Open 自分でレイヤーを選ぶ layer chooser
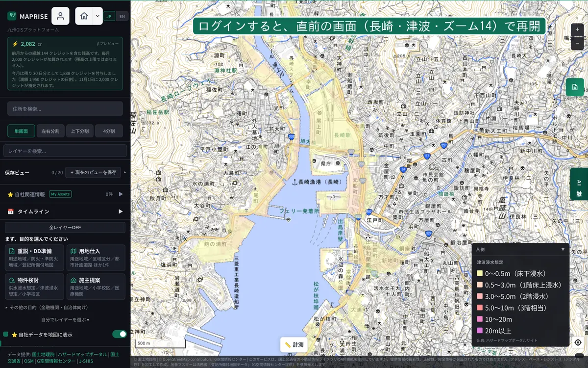This screenshot has width=588, height=368. [65, 320]
